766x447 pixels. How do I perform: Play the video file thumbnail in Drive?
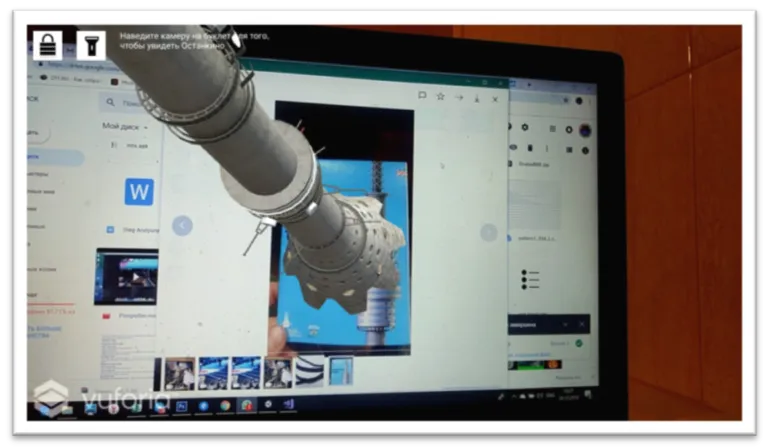click(126, 277)
